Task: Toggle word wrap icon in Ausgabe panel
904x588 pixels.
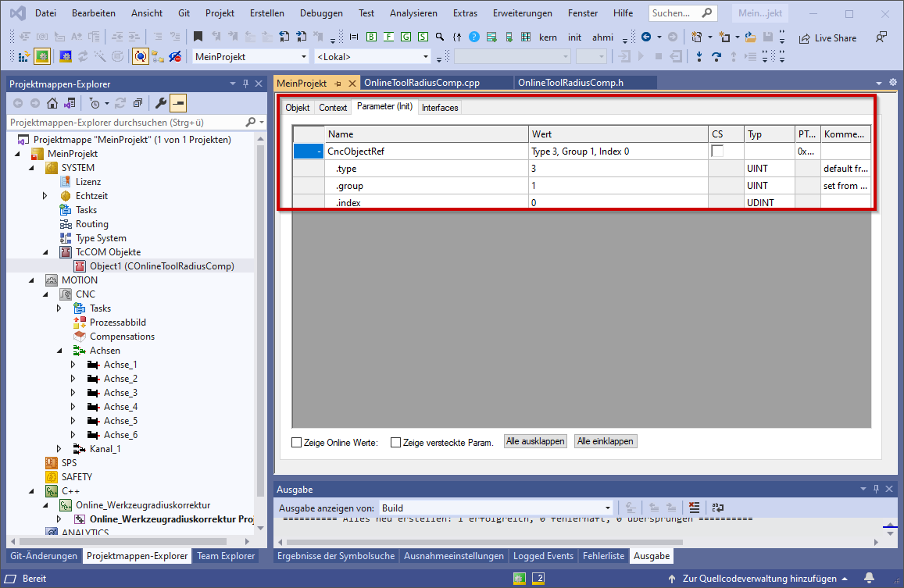Action: click(x=718, y=508)
